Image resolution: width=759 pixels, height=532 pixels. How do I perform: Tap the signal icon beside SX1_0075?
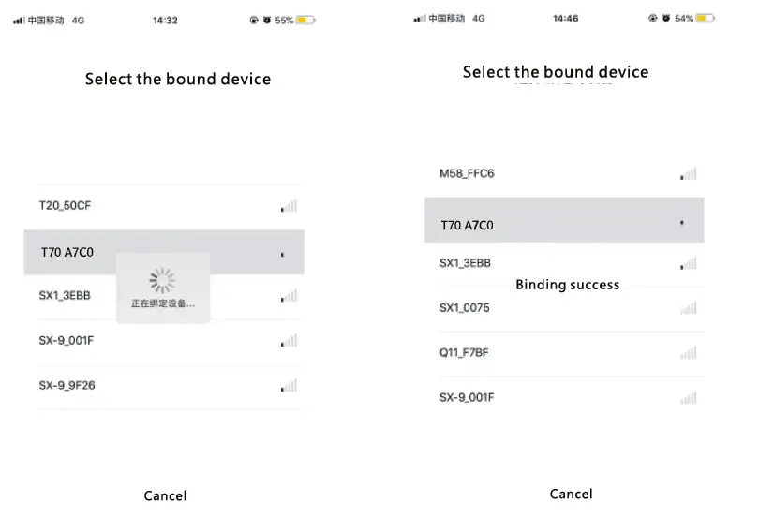pos(689,308)
